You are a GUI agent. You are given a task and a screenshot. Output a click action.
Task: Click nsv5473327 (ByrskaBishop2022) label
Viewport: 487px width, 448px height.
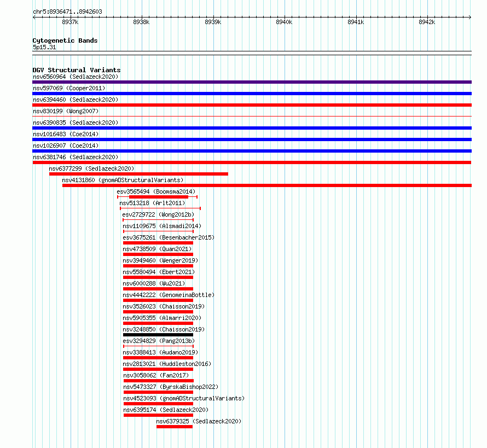pyautogui.click(x=171, y=387)
